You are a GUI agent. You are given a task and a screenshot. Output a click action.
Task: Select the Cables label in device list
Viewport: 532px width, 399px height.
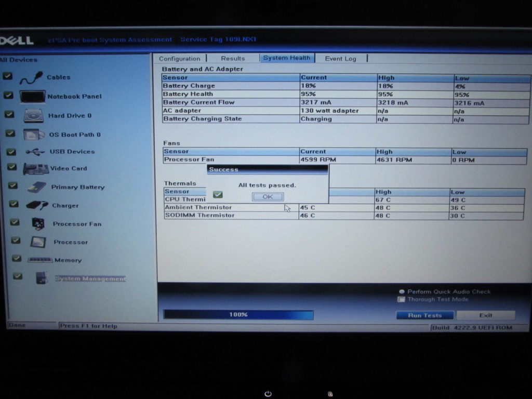(58, 77)
